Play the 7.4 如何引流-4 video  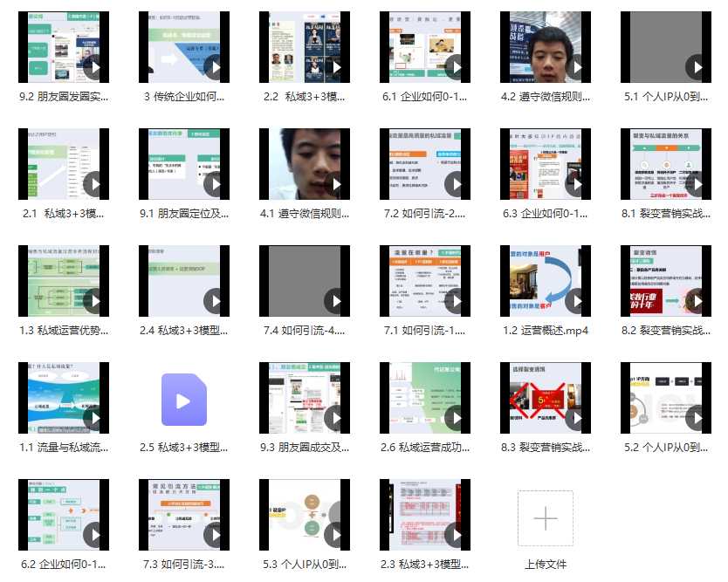(334, 301)
